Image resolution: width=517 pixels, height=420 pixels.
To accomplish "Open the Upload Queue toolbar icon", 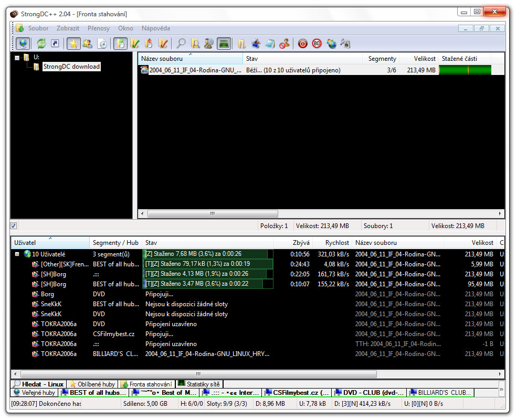I will coord(149,44).
